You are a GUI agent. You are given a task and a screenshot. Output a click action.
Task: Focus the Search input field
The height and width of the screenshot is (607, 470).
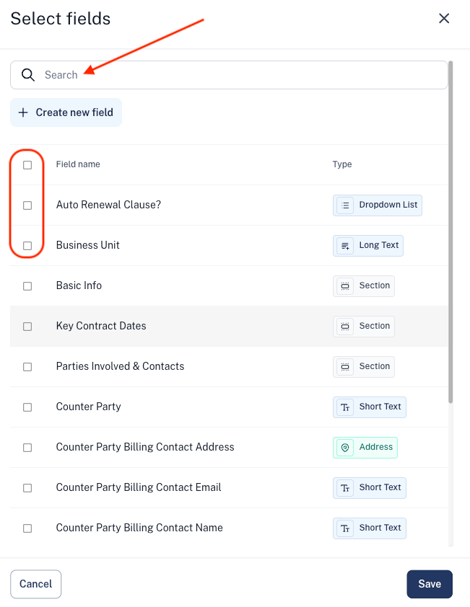coord(229,75)
